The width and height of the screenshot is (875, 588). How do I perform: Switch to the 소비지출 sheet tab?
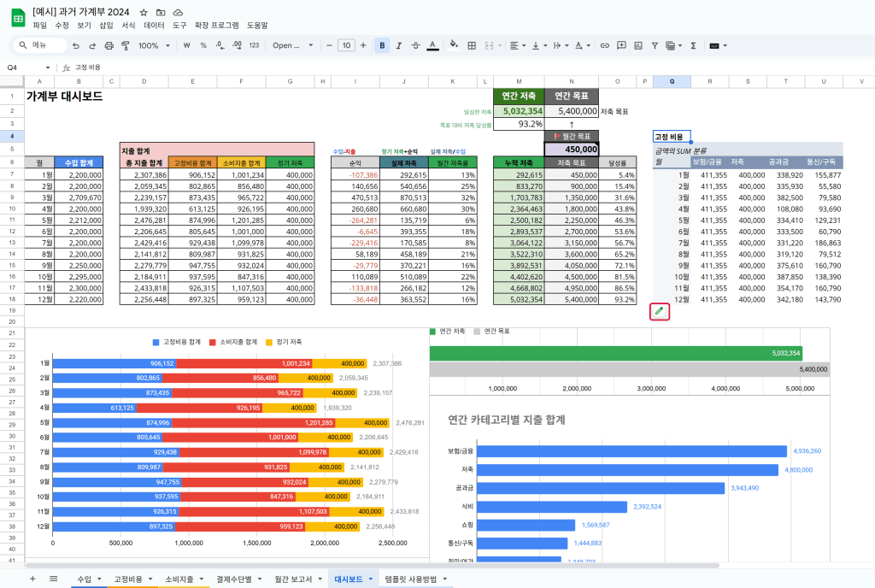tap(179, 579)
